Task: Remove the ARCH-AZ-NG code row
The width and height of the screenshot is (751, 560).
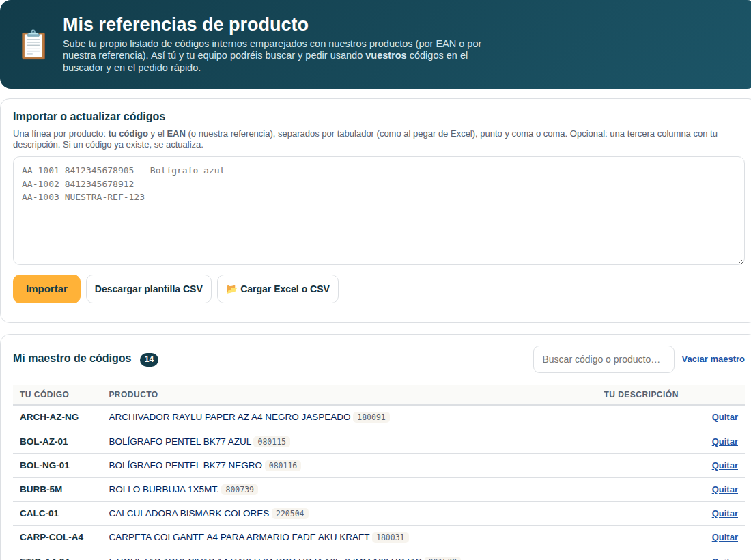Action: click(x=724, y=417)
